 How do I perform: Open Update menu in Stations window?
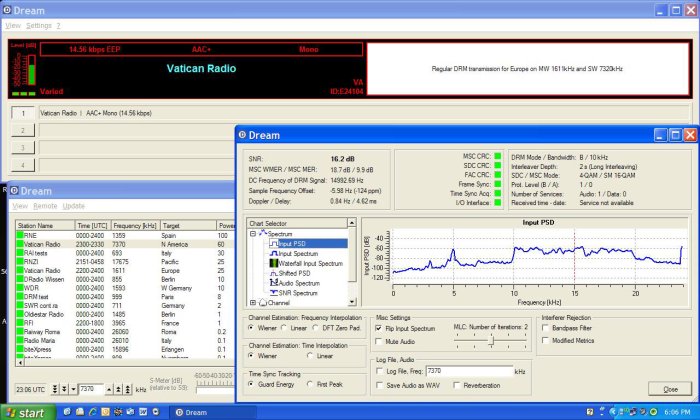tap(74, 206)
